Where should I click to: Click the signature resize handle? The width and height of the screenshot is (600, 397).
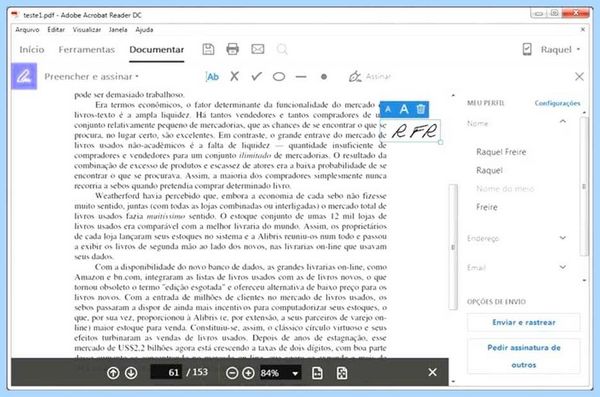tap(440, 142)
